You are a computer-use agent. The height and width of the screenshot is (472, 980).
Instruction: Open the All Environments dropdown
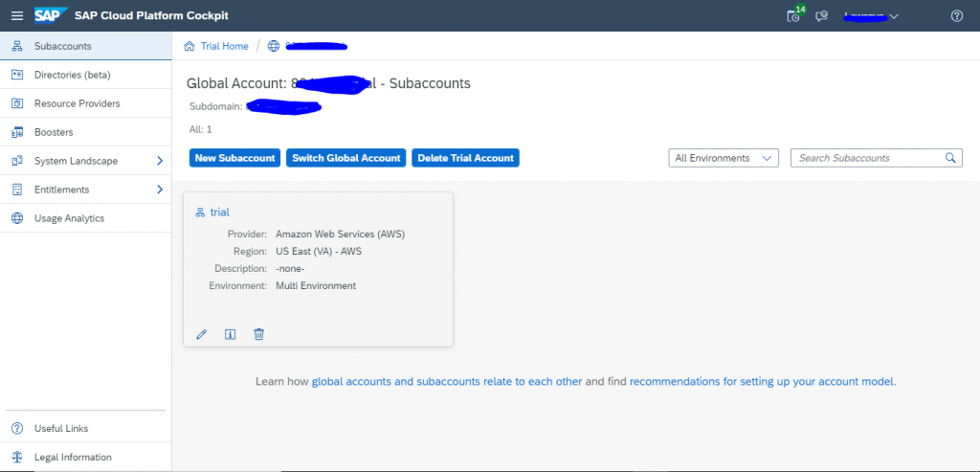pyautogui.click(x=724, y=158)
